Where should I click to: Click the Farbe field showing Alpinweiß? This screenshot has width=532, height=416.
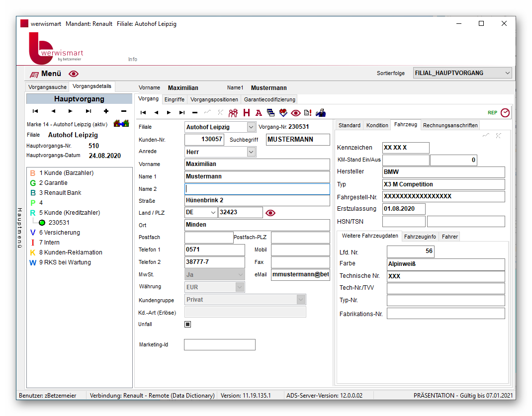coord(445,264)
